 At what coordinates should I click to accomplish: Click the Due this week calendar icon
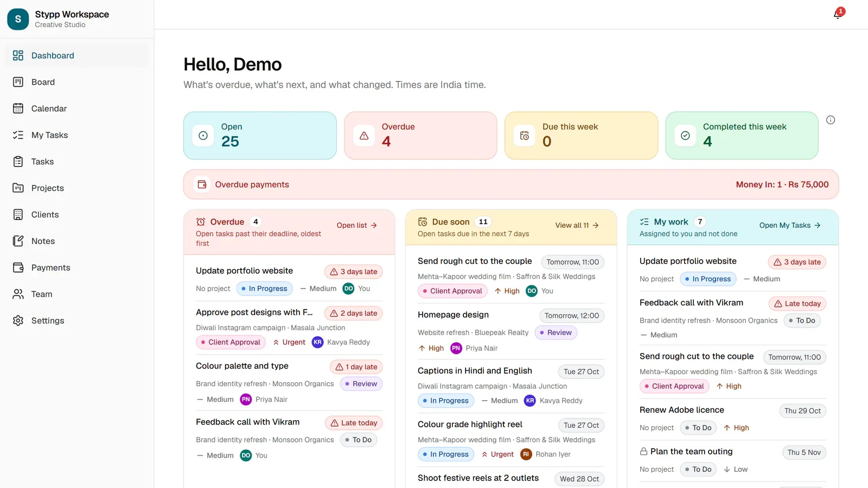point(525,136)
